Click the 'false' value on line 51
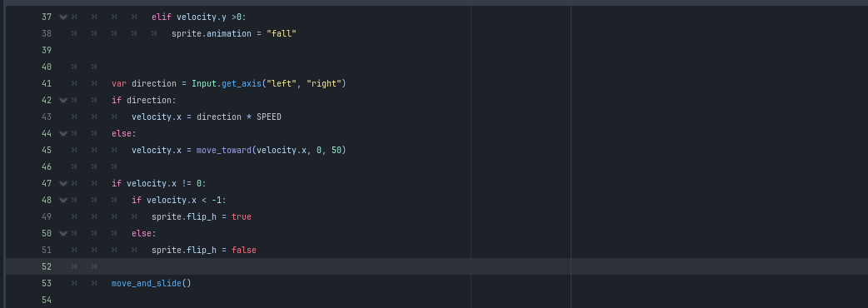The height and width of the screenshot is (308, 868). pyautogui.click(x=244, y=250)
